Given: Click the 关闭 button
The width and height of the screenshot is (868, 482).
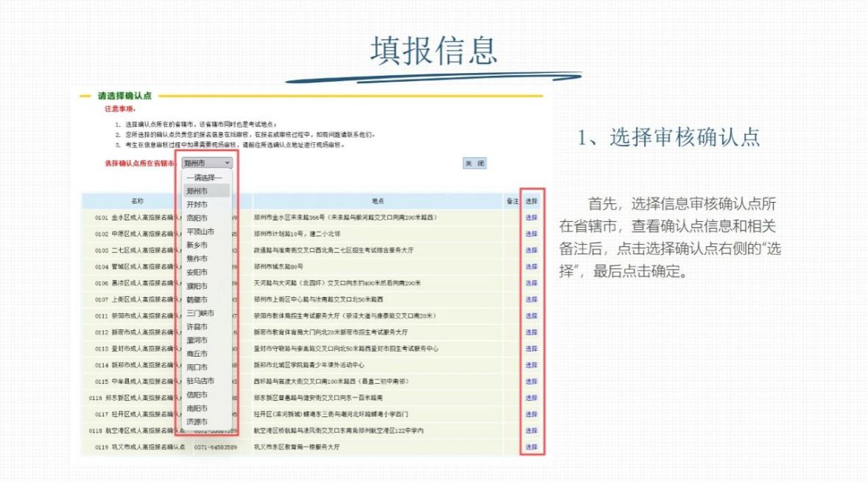Looking at the screenshot, I should 475,164.
